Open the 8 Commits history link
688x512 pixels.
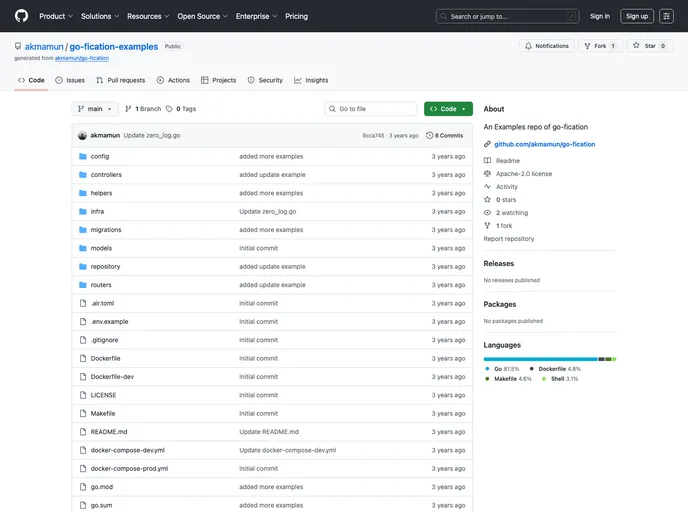click(444, 136)
